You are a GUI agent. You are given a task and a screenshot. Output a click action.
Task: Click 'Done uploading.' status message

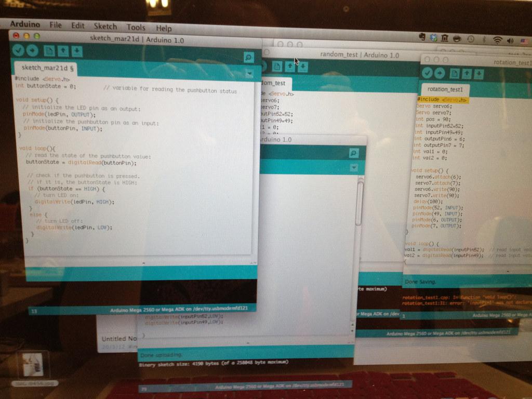161,355
